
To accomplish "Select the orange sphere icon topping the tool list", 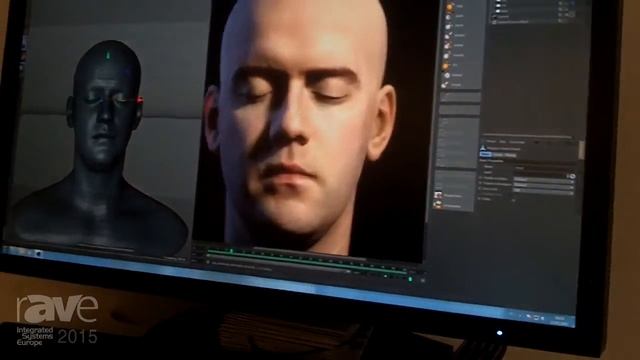I will coord(450,7).
